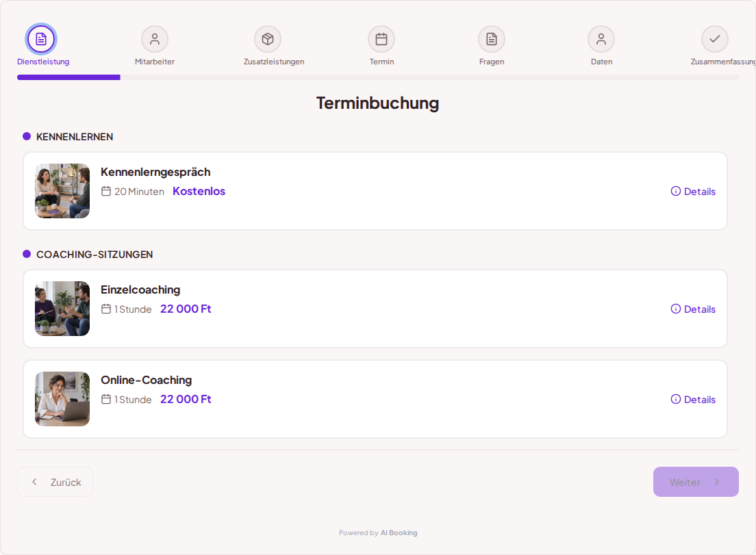756x555 pixels.
Task: Switch to the Fragen tab label
Action: (x=492, y=62)
